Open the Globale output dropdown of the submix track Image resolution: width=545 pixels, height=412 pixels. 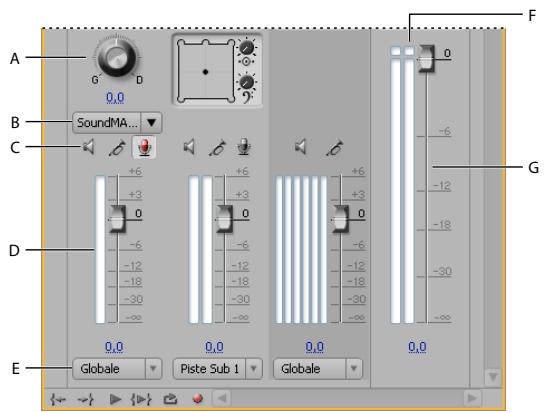[318, 369]
